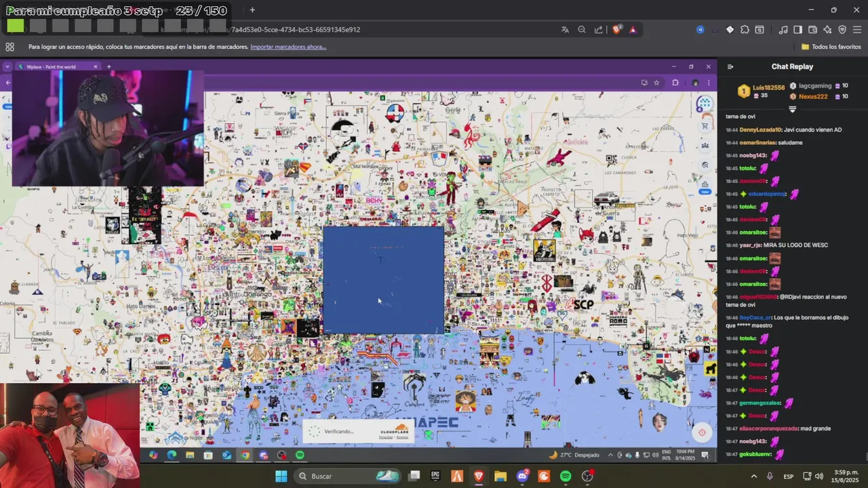Click the Windows Start button
The width and height of the screenshot is (868, 488).
pyautogui.click(x=281, y=476)
